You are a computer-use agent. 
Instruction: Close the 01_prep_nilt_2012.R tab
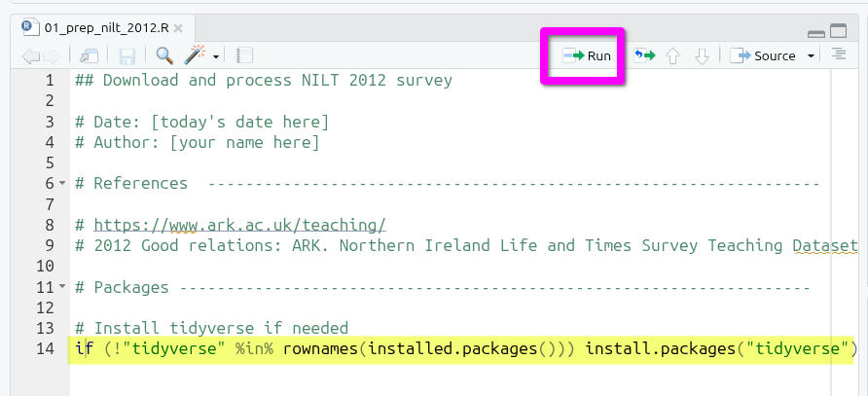(178, 29)
